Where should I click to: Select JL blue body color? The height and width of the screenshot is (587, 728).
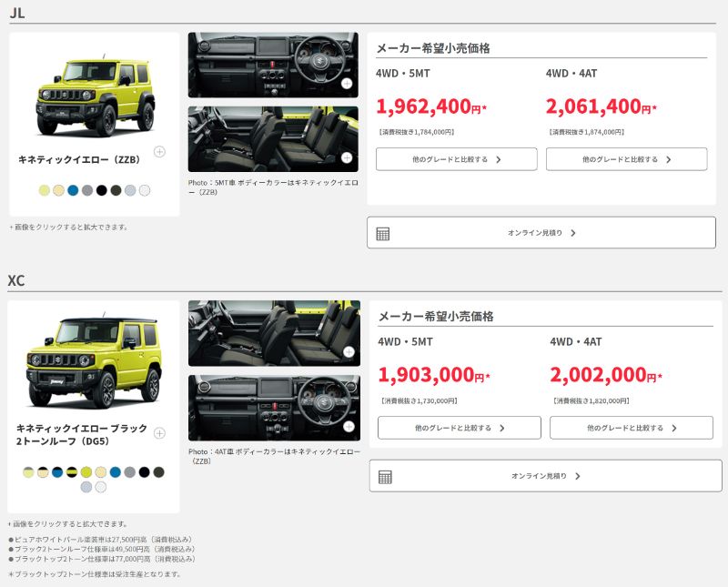coord(73,190)
